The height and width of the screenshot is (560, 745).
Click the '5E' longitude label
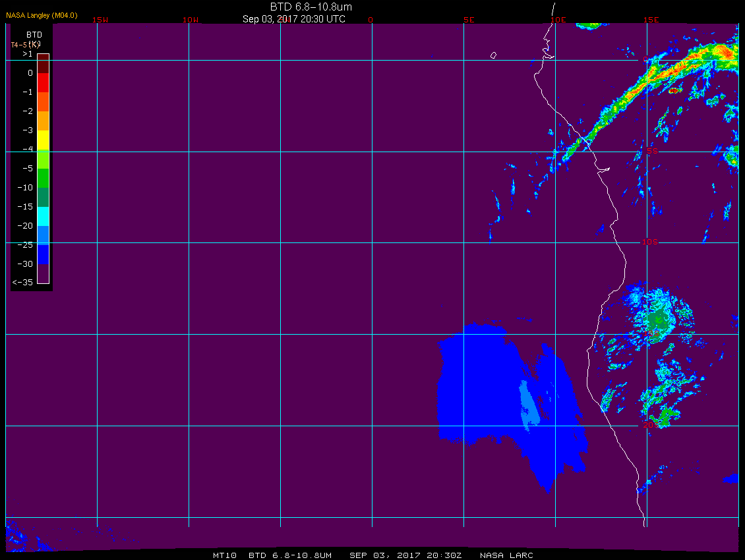click(x=469, y=20)
